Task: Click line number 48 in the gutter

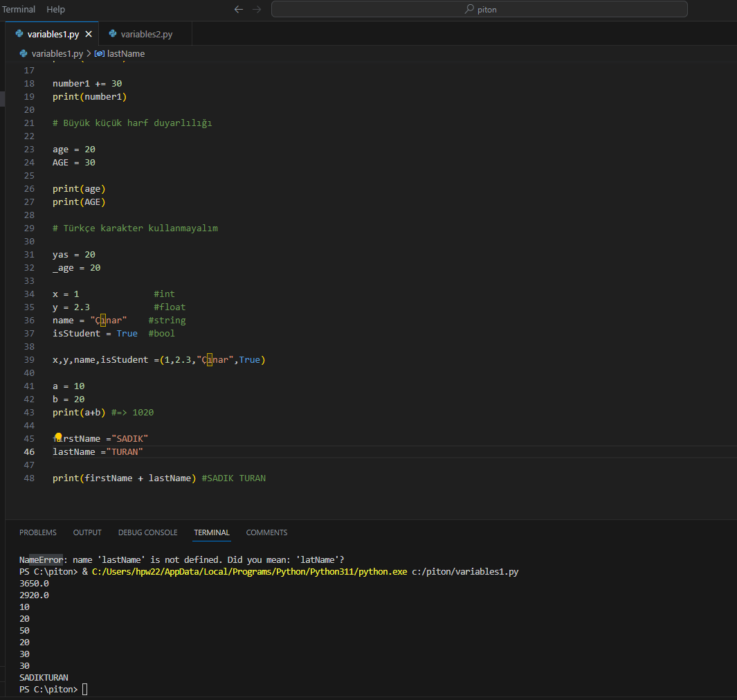Action: pos(29,478)
